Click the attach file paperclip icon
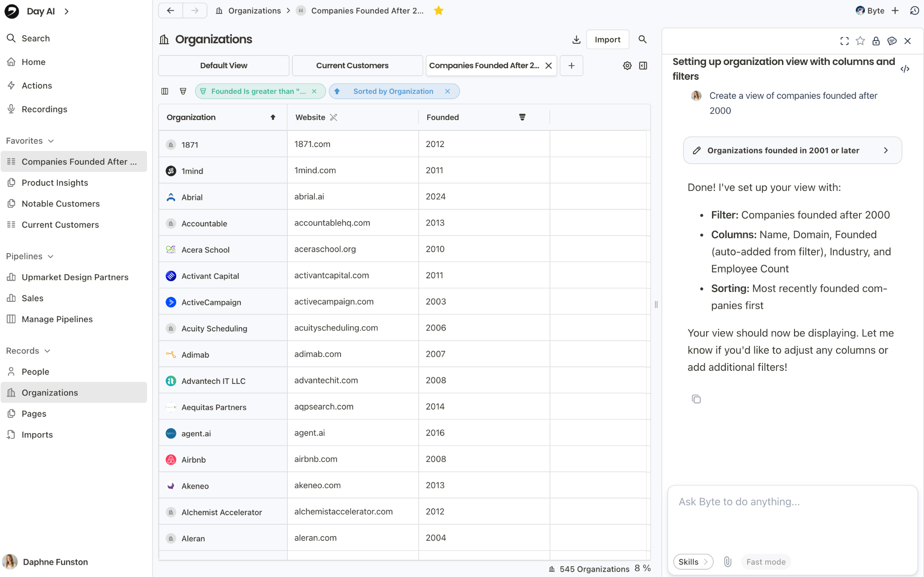 (x=727, y=562)
